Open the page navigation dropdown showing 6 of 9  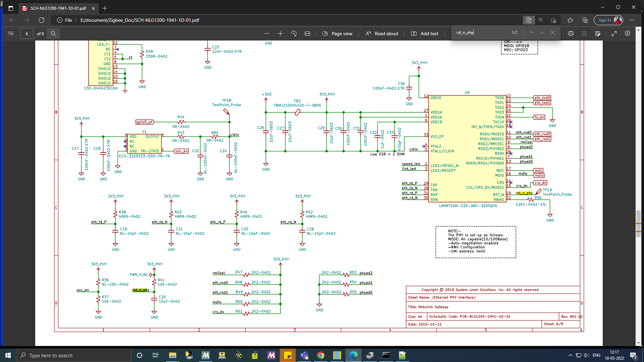click(26, 33)
